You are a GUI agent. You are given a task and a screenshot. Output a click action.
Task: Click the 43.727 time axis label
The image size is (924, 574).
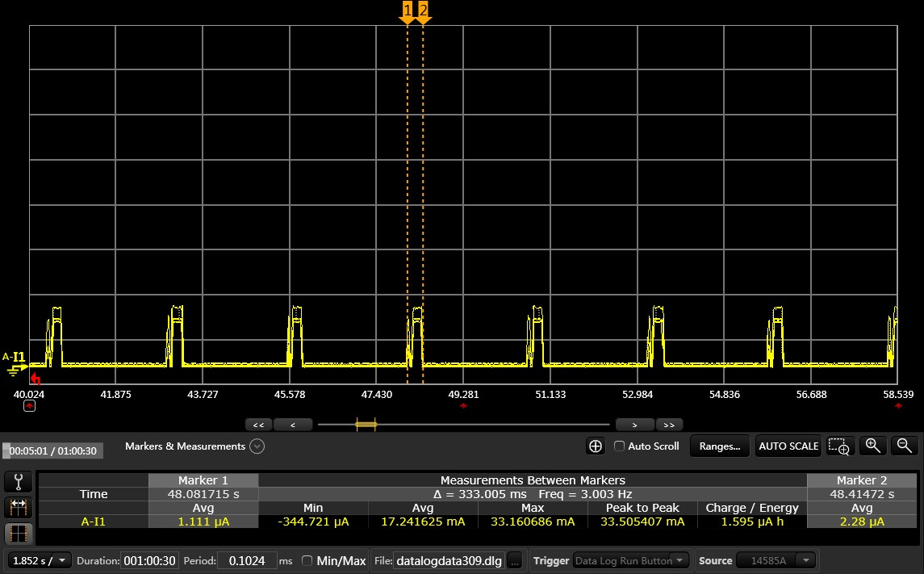pyautogui.click(x=203, y=394)
